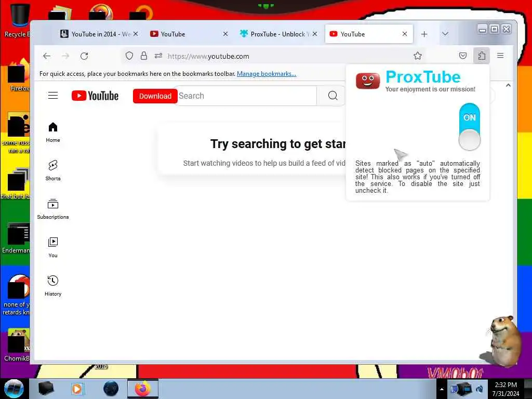Click the red Download button
The height and width of the screenshot is (399, 532).
[x=155, y=96]
